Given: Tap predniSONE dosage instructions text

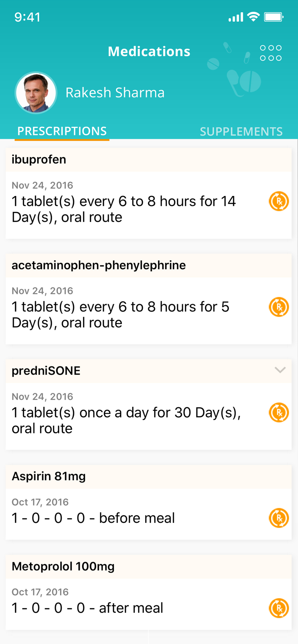Looking at the screenshot, I should click(x=126, y=421).
